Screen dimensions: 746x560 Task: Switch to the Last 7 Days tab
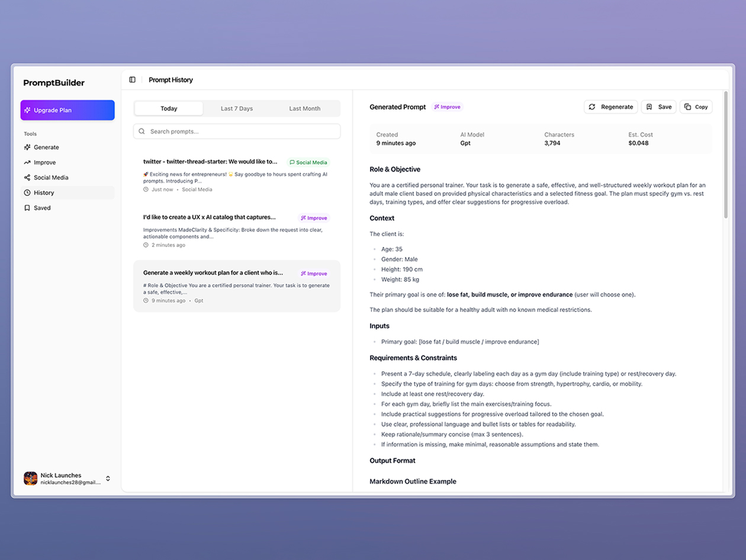click(x=236, y=108)
